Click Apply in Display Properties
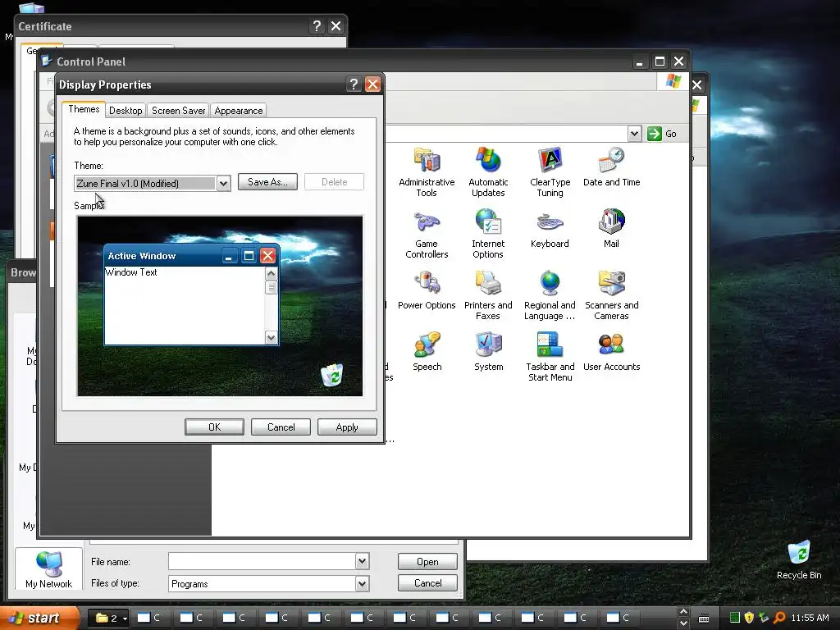This screenshot has width=840, height=630. (x=347, y=427)
